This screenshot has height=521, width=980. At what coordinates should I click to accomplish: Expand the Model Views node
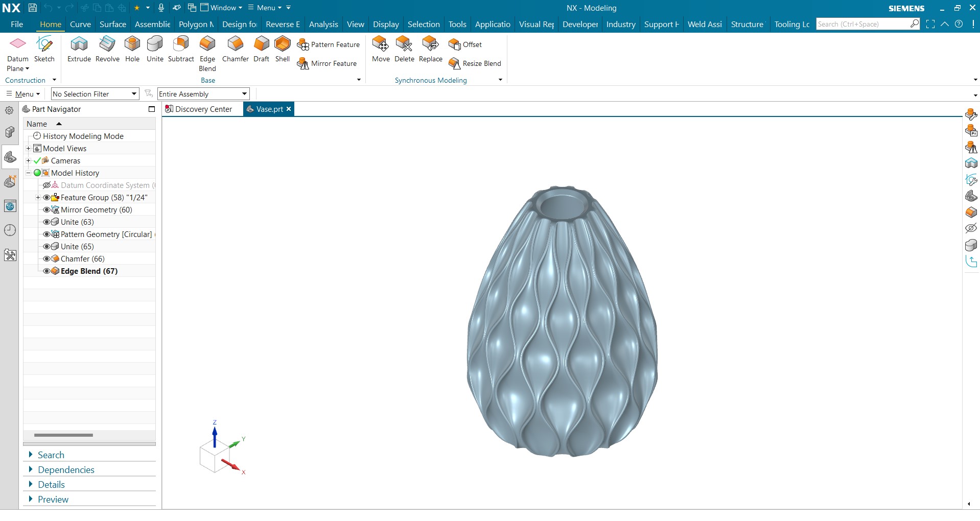pyautogui.click(x=29, y=149)
